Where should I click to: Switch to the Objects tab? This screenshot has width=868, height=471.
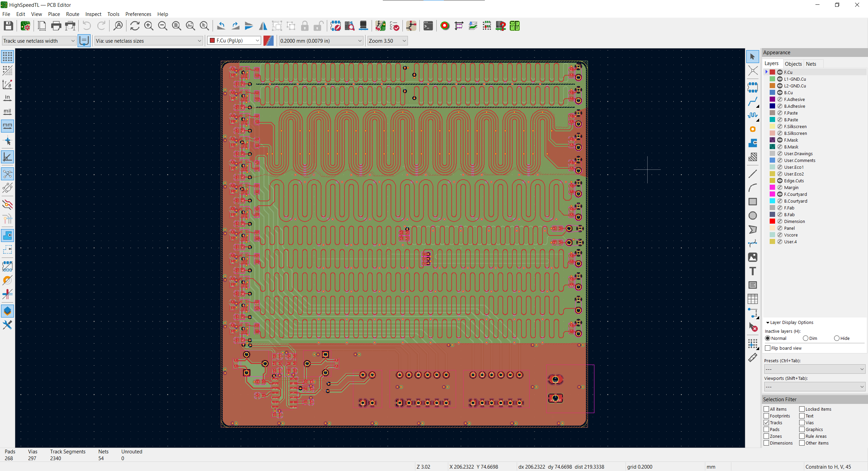click(x=793, y=64)
